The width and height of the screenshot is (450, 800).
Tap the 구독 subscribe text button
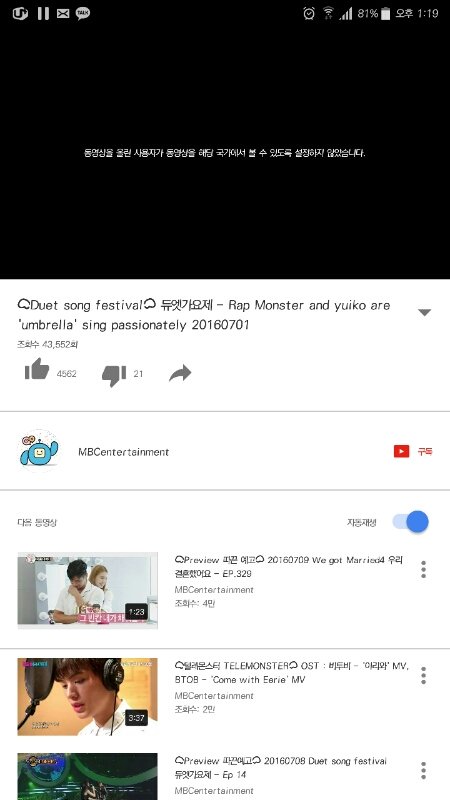click(x=425, y=452)
